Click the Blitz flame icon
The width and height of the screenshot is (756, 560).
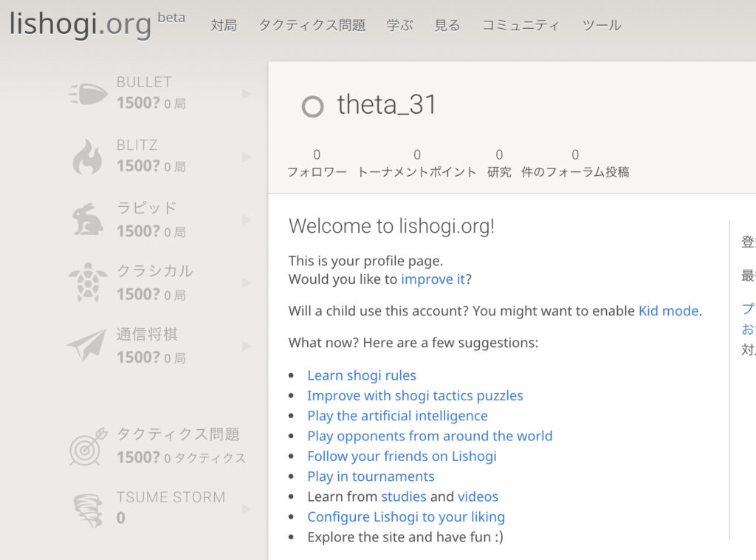pos(87,157)
